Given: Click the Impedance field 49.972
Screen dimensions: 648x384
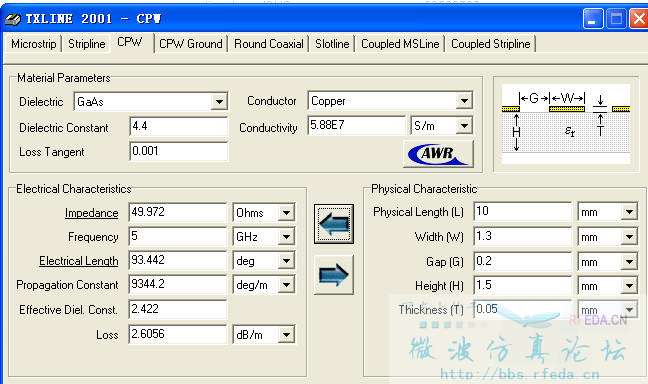Looking at the screenshot, I should (178, 212).
